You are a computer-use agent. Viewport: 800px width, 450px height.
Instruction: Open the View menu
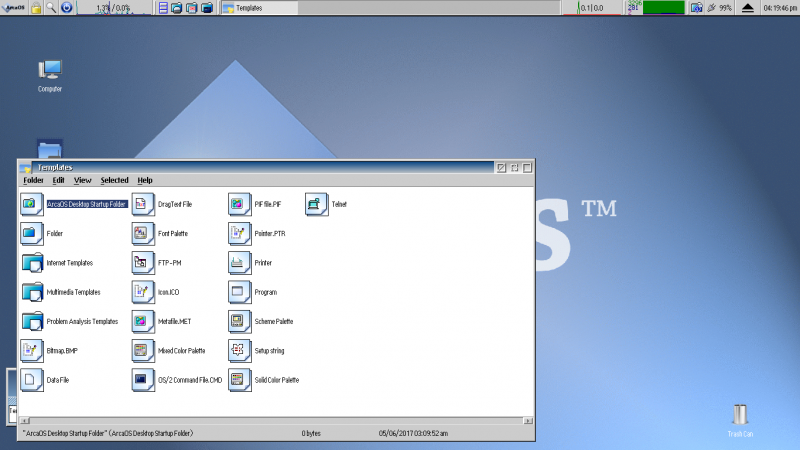[82, 180]
